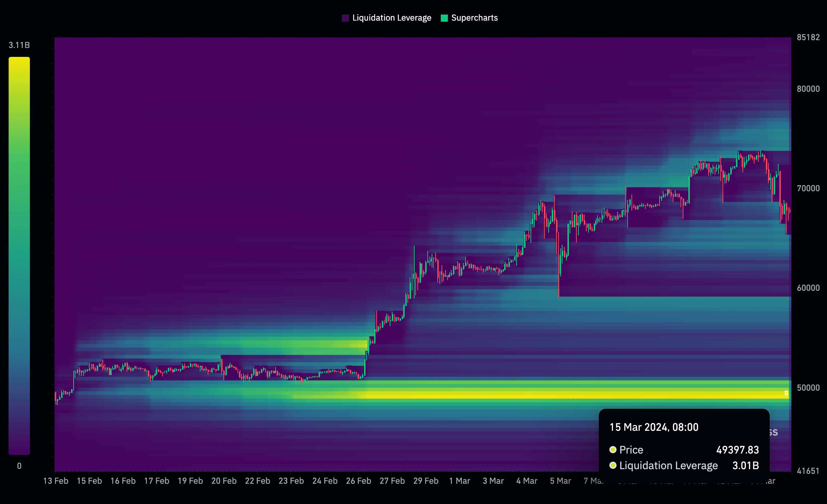The width and height of the screenshot is (827, 504).
Task: Select the 1 Mar date axis label
Action: click(459, 481)
